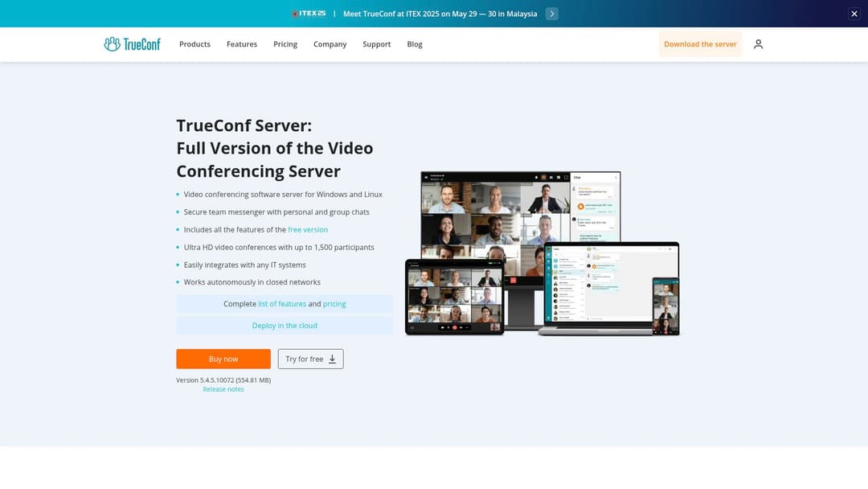The height and width of the screenshot is (489, 868).
Task: Open the Company menu
Action: coord(330,44)
